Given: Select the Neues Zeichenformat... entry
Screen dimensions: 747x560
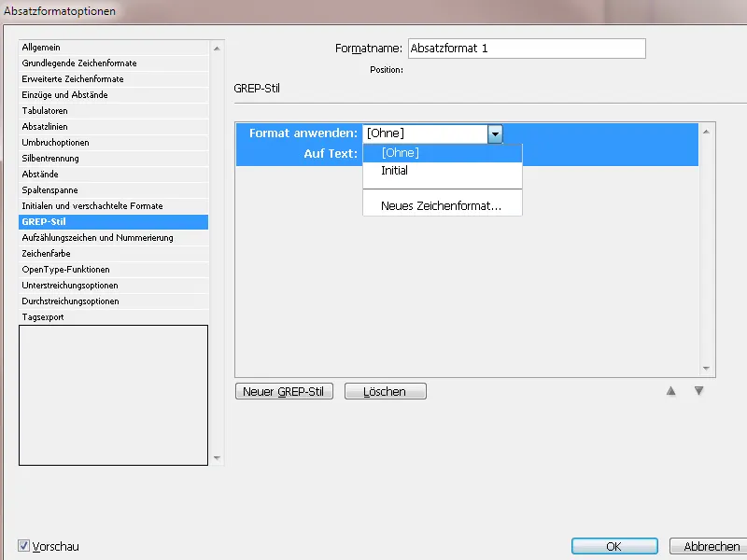Looking at the screenshot, I should pyautogui.click(x=443, y=204).
